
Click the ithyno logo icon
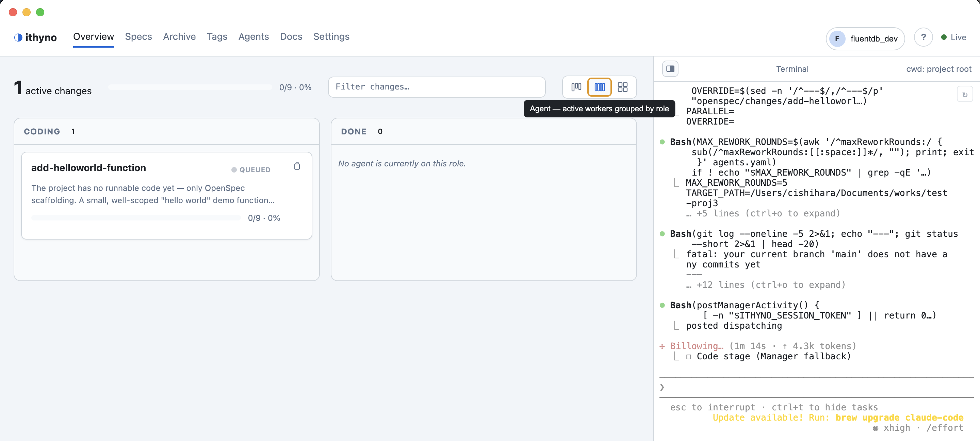click(x=18, y=37)
